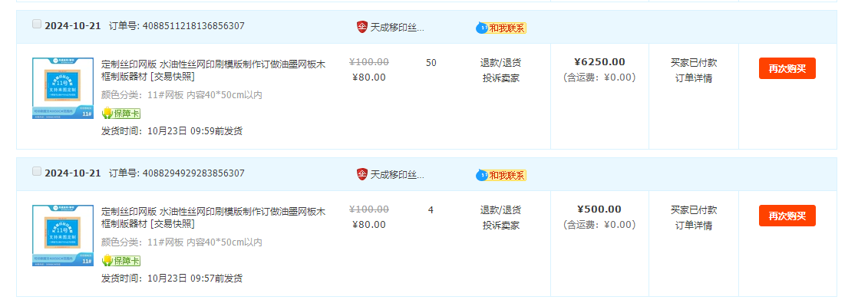The width and height of the screenshot is (868, 300).
Task: Open Wangwang chat icon for first order
Action: [501, 28]
